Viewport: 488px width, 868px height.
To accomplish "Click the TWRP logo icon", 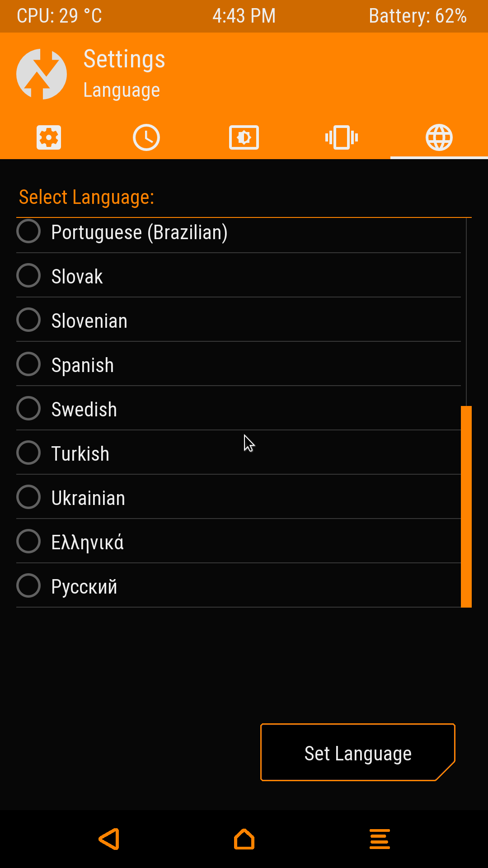I will point(42,74).
